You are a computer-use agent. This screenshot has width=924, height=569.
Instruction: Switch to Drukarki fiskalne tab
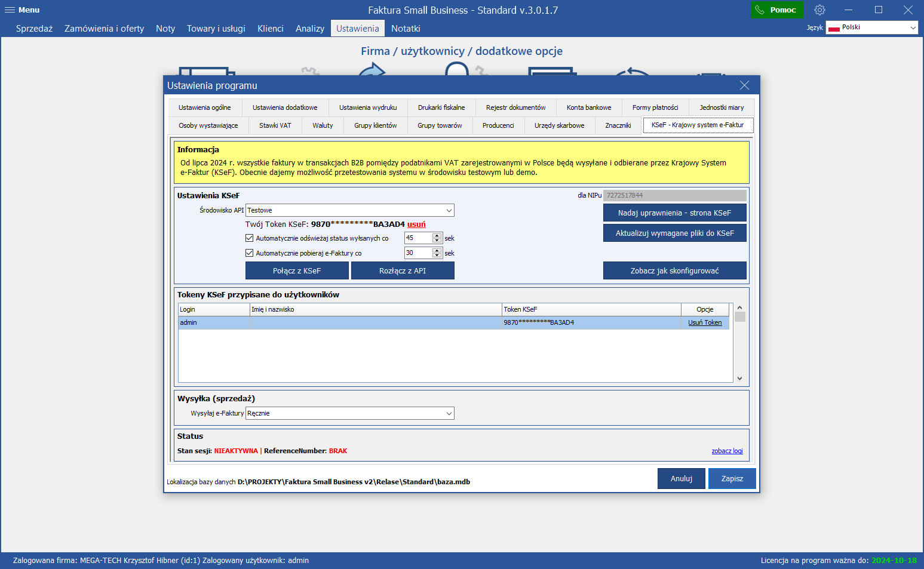[x=441, y=107]
